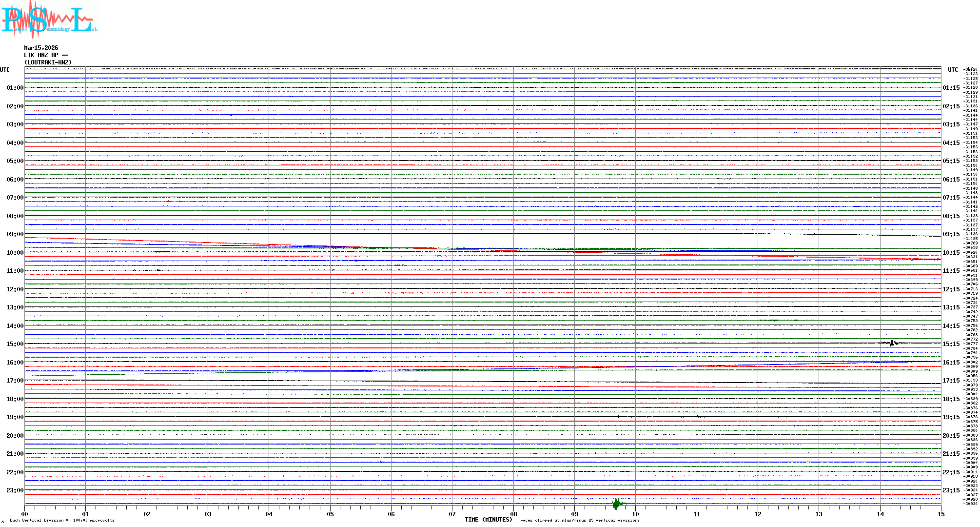Click the left UTC axis header
980x527 pixels.
tap(5, 70)
